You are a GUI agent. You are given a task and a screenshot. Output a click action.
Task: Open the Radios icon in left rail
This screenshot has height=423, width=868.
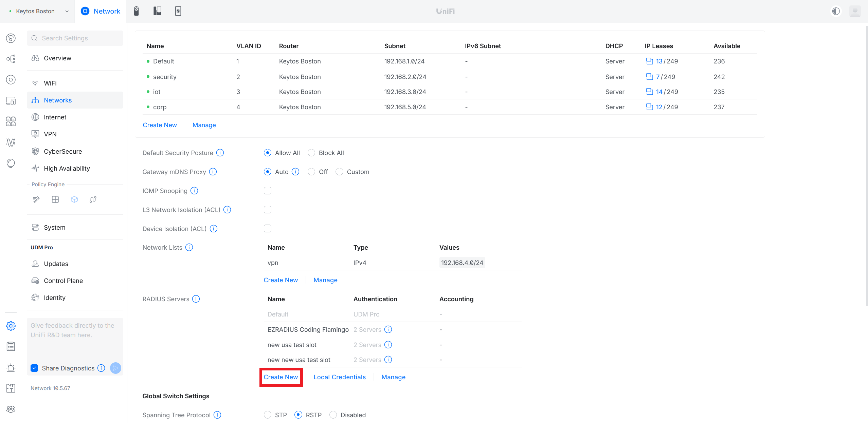tap(11, 142)
